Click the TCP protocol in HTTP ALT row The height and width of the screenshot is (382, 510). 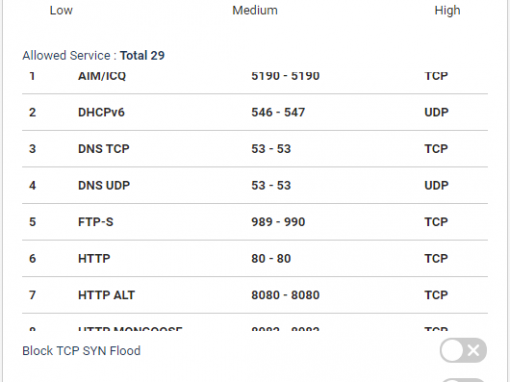click(436, 295)
